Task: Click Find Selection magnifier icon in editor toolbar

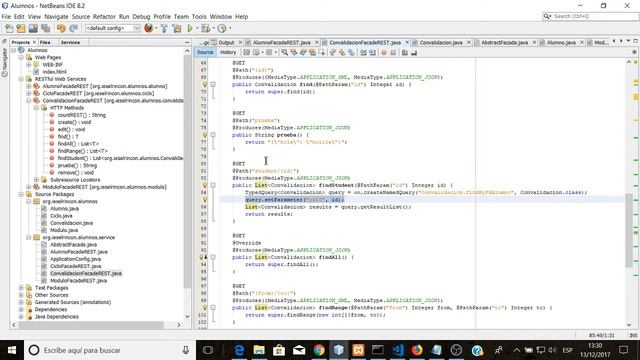Action: coord(284,52)
